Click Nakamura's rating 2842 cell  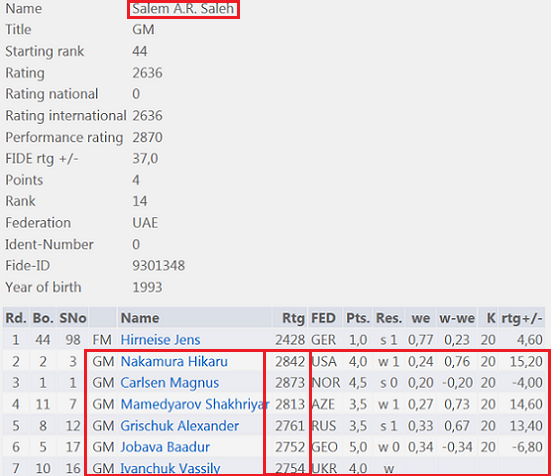(x=290, y=361)
